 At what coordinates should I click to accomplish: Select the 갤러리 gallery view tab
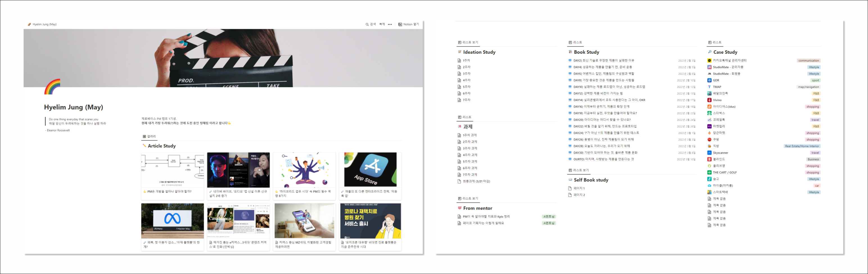149,136
